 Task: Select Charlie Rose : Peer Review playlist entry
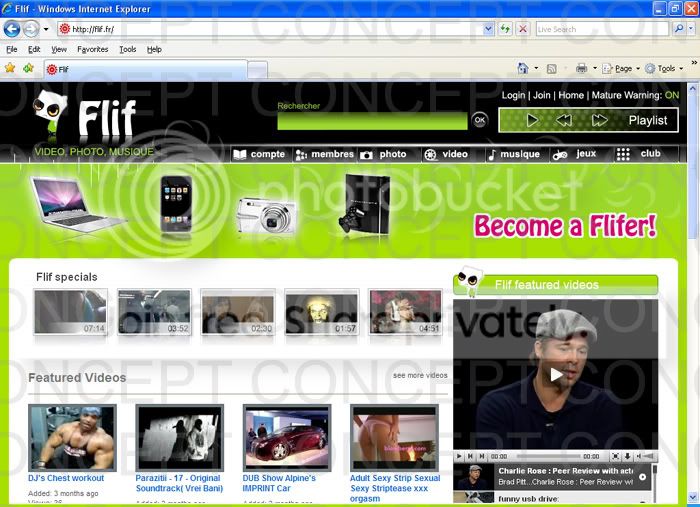(551, 477)
